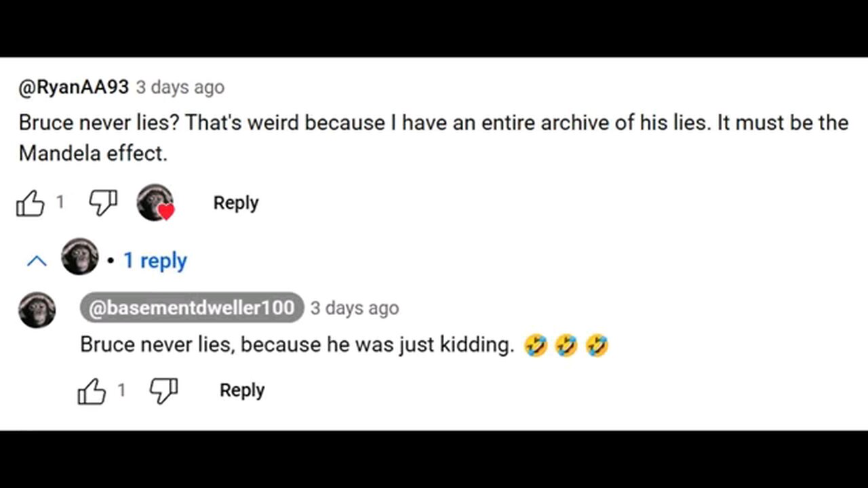868x488 pixels.
Task: Toggle the 1 reply thread link
Action: (155, 261)
